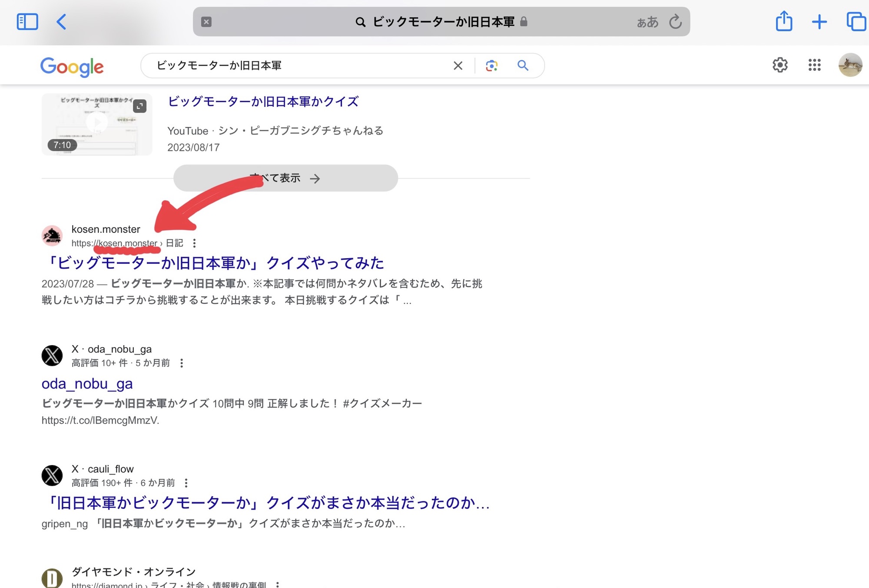Click the kosen.monster site favicon
The width and height of the screenshot is (869, 588).
point(52,236)
